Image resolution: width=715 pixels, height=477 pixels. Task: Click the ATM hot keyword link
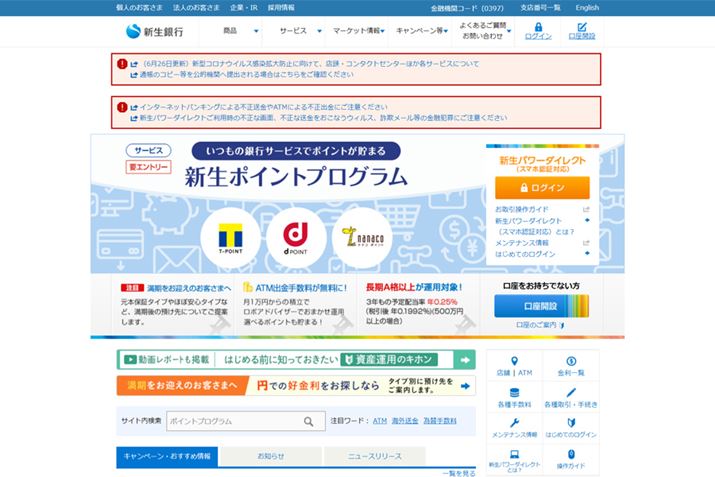[380, 421]
